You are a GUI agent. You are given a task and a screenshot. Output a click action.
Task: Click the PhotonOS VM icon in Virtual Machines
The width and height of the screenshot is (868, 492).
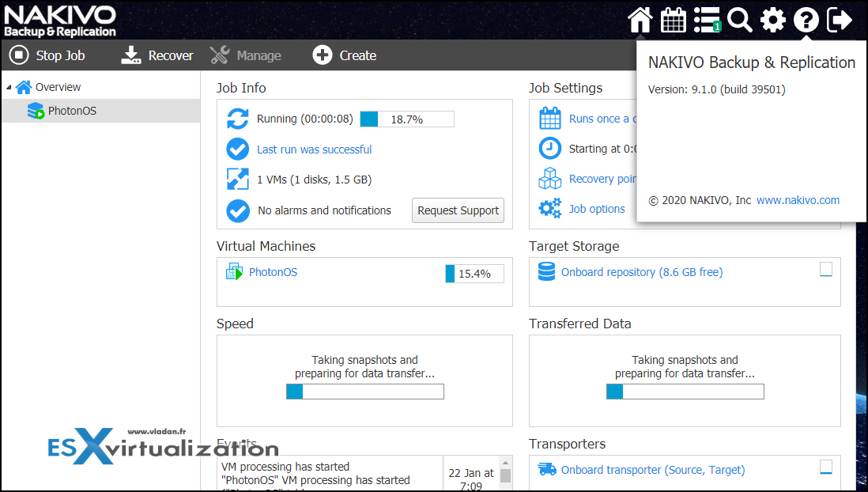coord(234,271)
